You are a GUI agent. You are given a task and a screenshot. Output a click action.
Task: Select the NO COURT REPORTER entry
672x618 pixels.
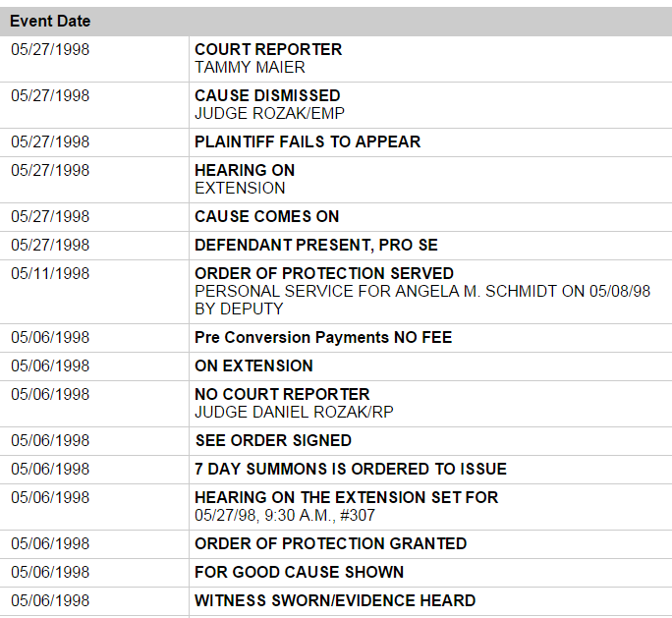click(282, 394)
